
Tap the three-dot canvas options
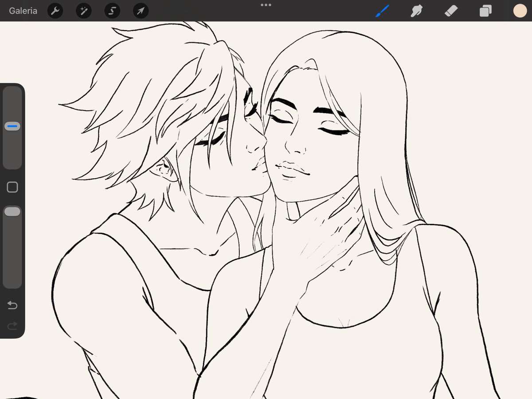pos(266,5)
